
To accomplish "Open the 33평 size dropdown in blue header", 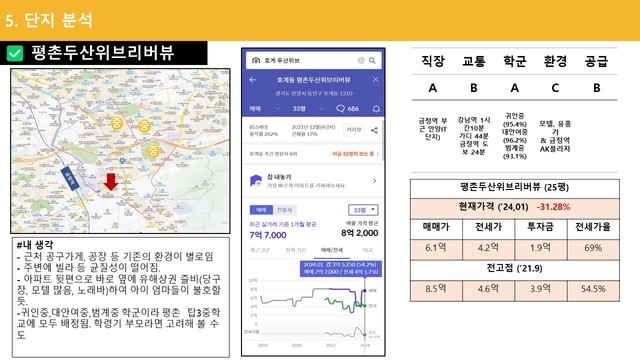I will [x=308, y=109].
